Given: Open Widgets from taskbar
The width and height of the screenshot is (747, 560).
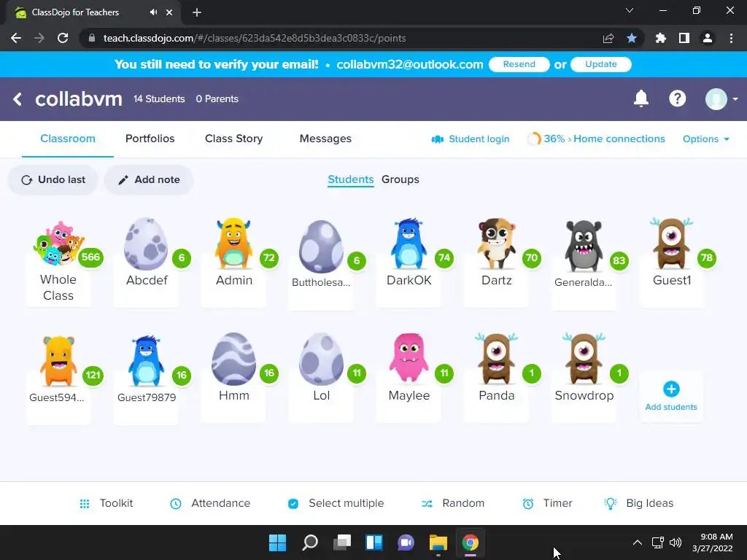Looking at the screenshot, I should (x=374, y=542).
